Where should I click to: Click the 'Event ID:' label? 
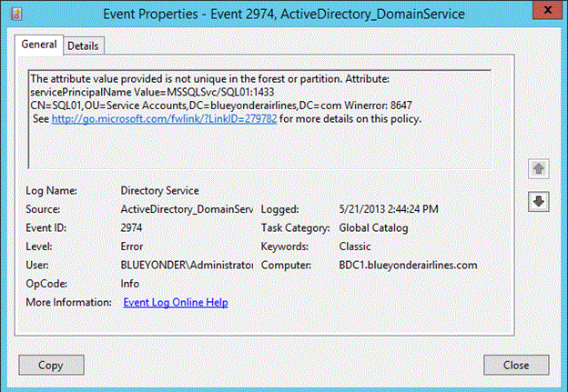(46, 228)
